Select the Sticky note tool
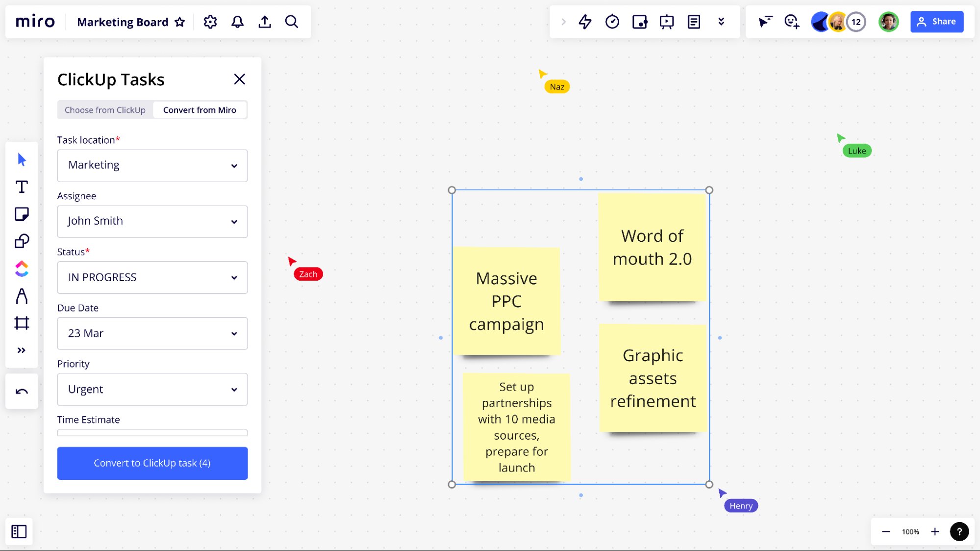Image resolution: width=980 pixels, height=551 pixels. coord(22,214)
